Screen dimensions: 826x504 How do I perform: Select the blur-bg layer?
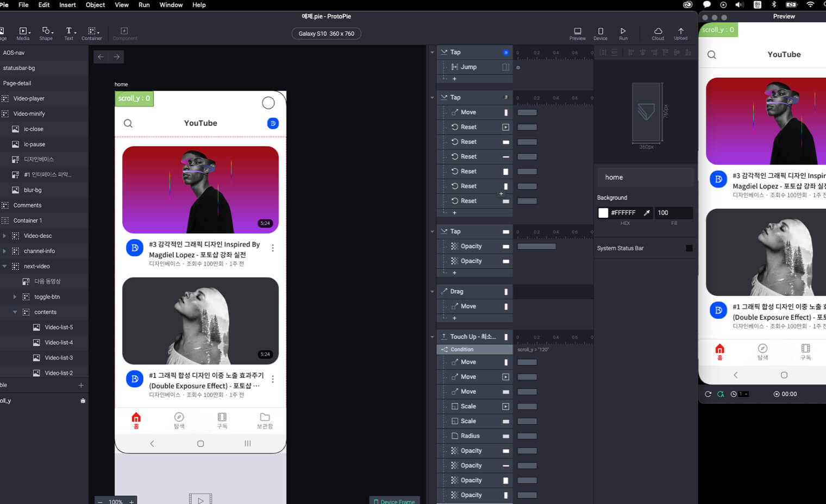click(x=44, y=190)
